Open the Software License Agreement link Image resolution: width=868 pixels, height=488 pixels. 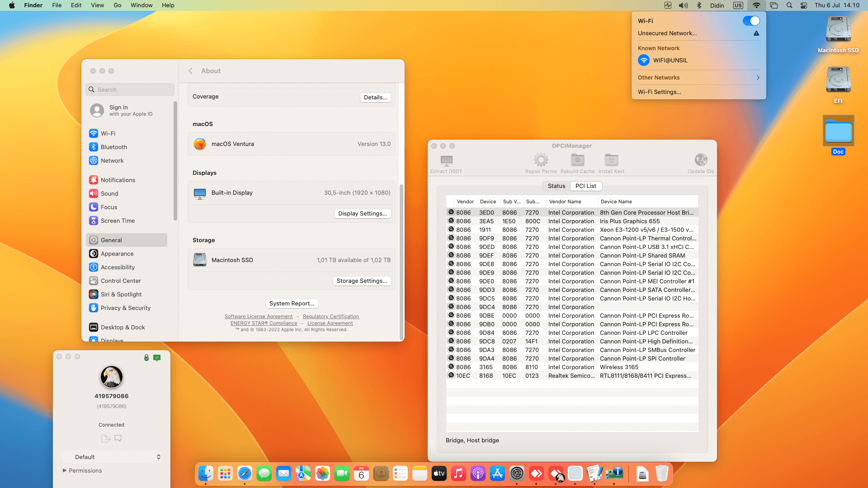(259, 317)
